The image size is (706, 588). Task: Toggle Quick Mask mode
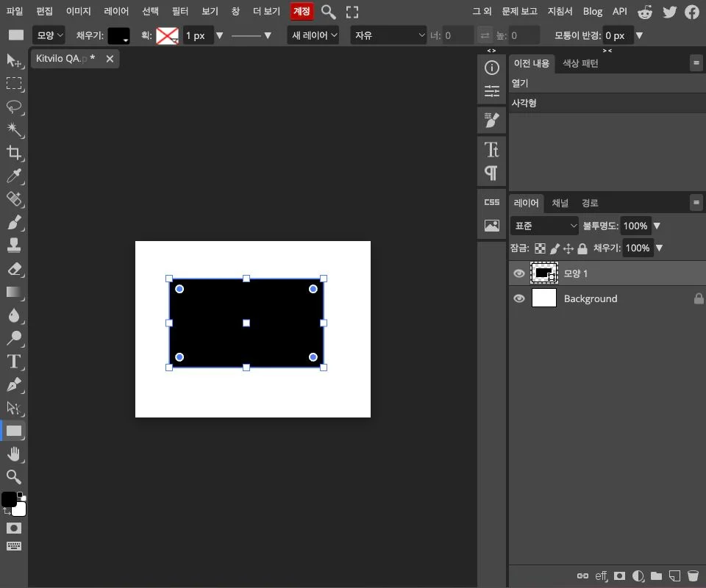(14, 528)
